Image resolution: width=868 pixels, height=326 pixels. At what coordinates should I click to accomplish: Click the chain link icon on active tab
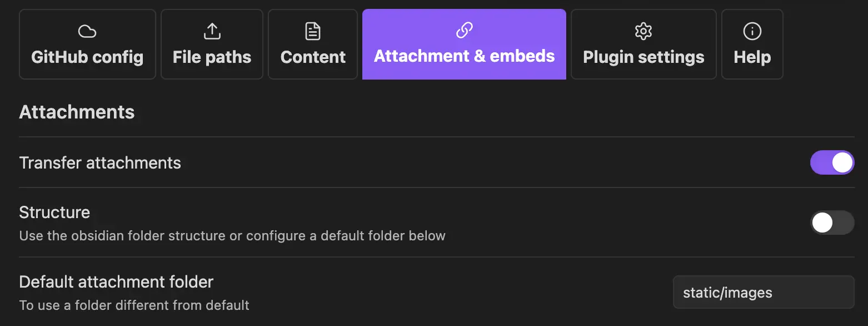point(464,30)
